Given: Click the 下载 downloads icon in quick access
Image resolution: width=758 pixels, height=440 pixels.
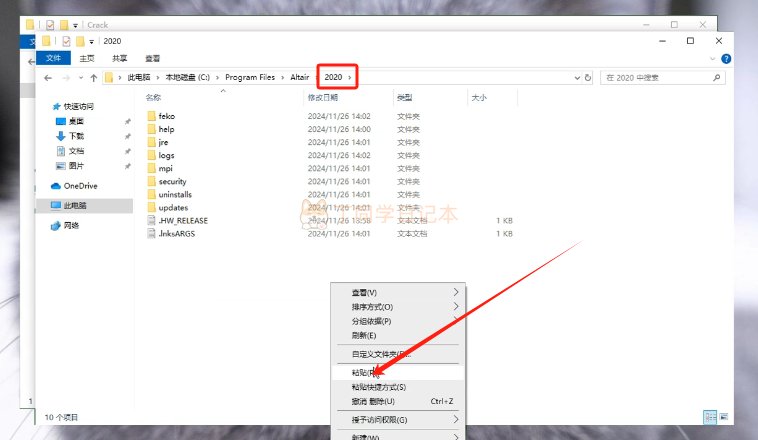Looking at the screenshot, I should [x=61, y=135].
